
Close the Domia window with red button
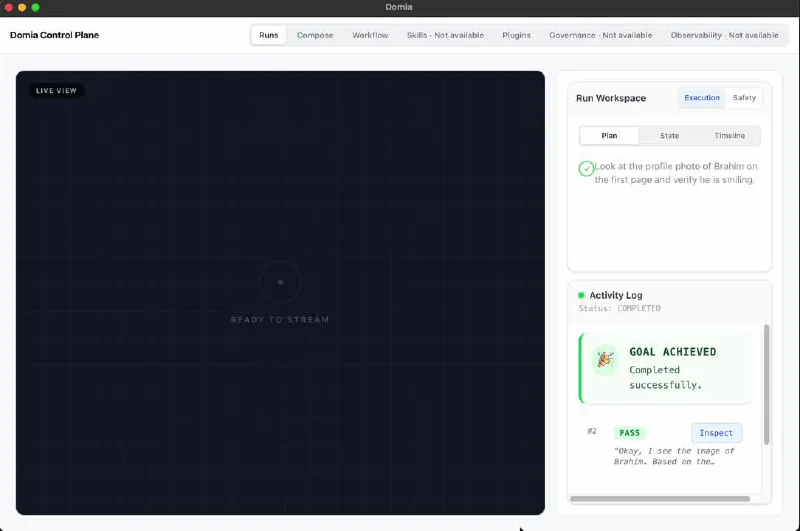pyautogui.click(x=8, y=7)
